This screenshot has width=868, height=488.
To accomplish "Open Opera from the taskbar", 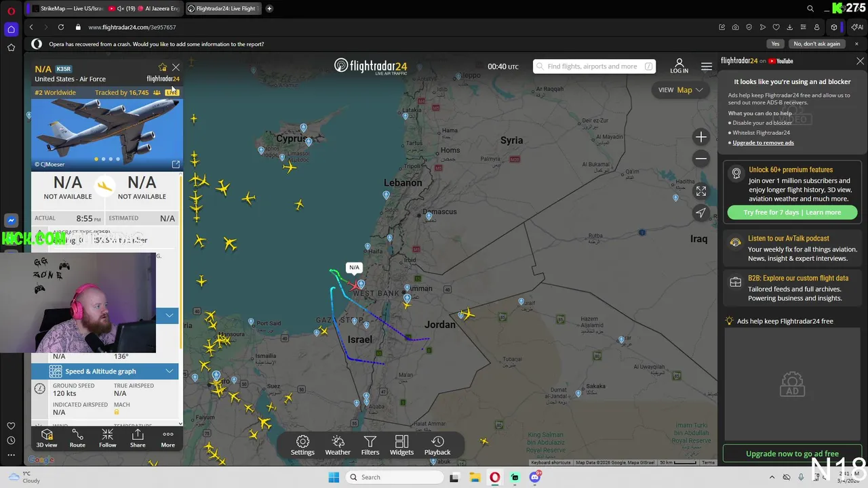I will click(495, 477).
